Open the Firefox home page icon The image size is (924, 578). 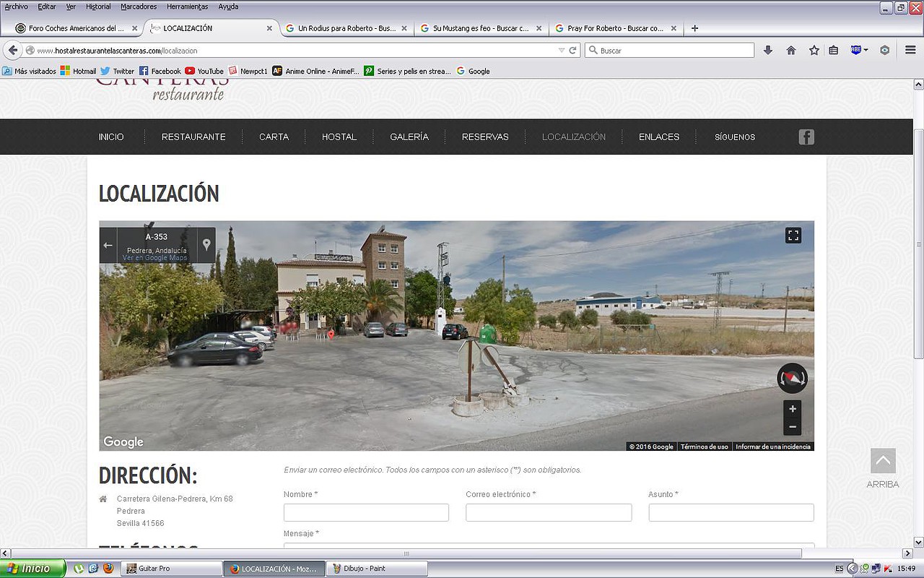point(791,51)
